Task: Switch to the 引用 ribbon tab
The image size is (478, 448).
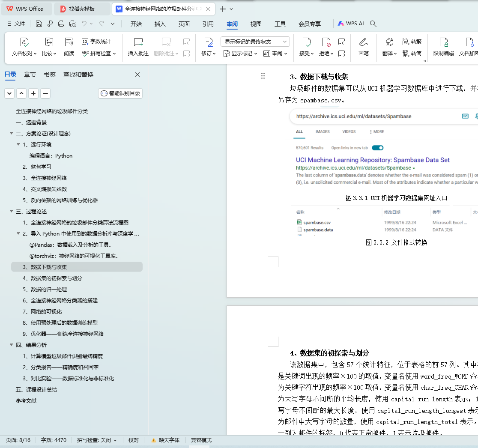Action: click(x=208, y=24)
